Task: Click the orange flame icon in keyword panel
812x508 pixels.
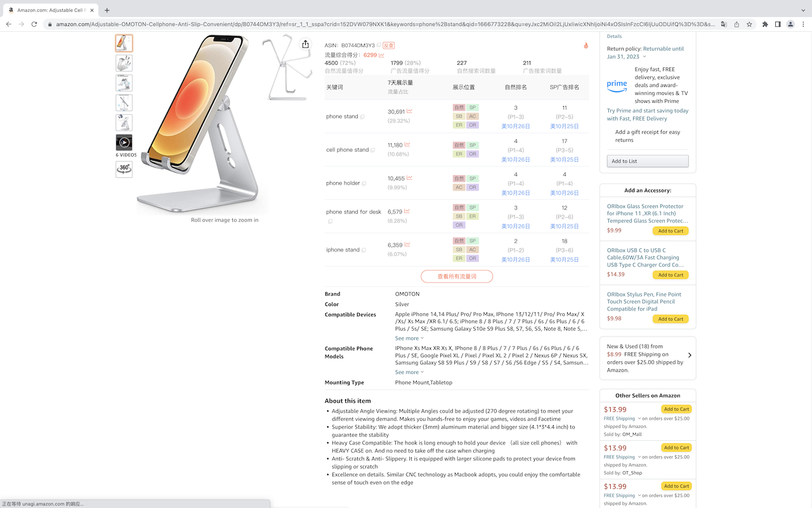Action: (586, 45)
